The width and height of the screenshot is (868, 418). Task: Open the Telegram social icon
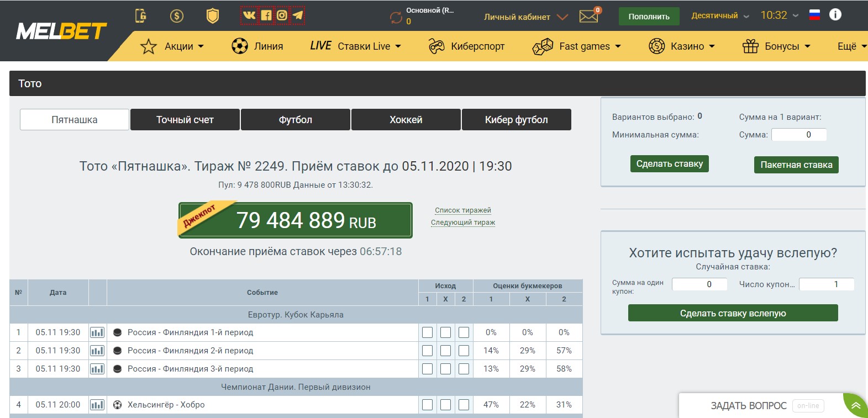[x=298, y=15]
